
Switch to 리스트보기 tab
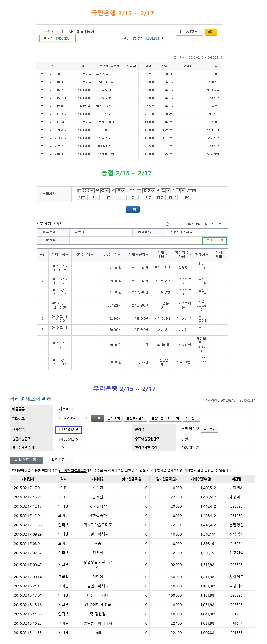26,460
